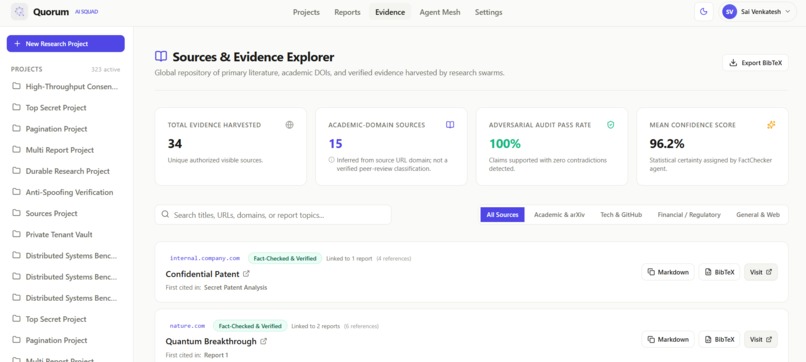Screen dimensions: 806x362
Task: Copy Markdown for Confidential Patent
Action: pyautogui.click(x=668, y=272)
